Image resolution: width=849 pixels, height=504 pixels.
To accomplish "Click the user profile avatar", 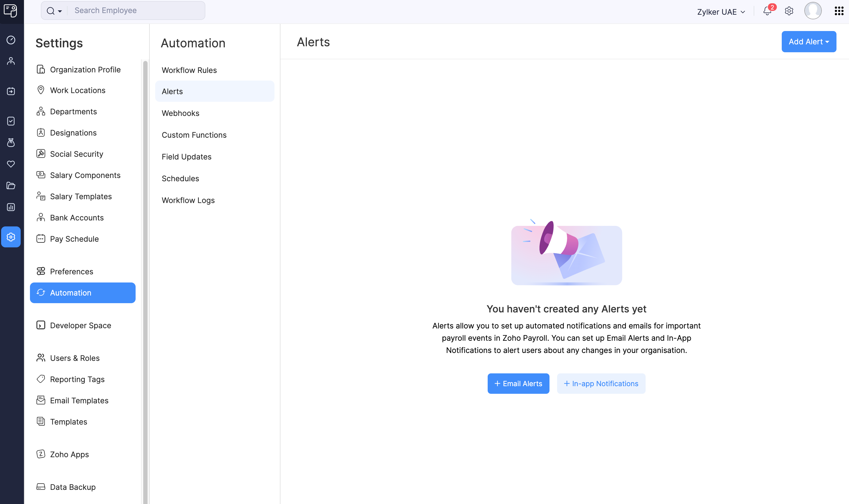I will tap(813, 11).
